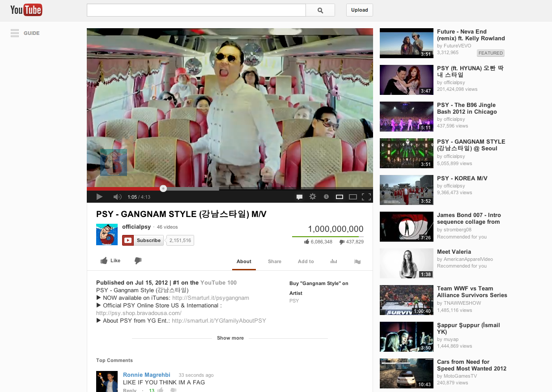
Task: Select the About tab
Action: (244, 262)
